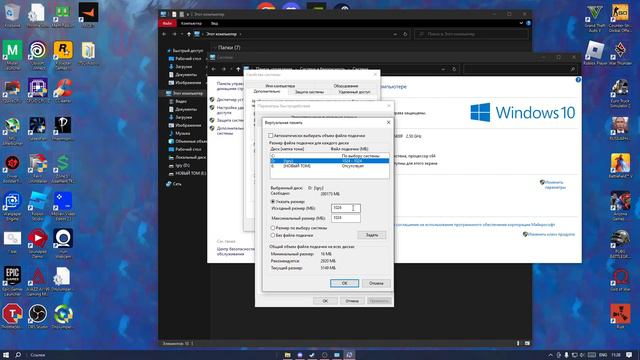The image size is (640, 360).
Task: Switch to the 'Защита системы' tab
Action: pyautogui.click(x=309, y=92)
